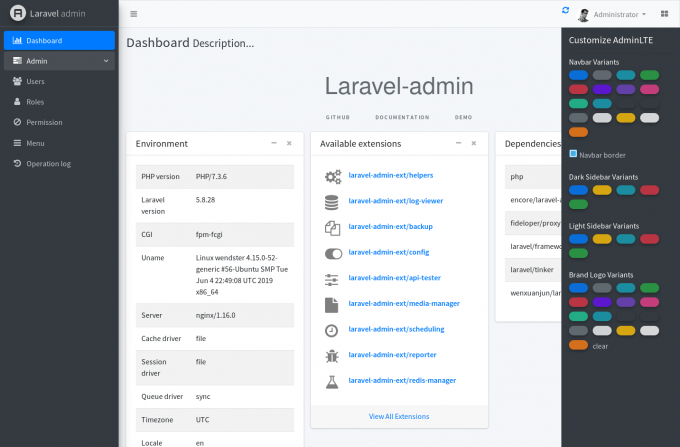Viewport: 680px width, 447px height.
Task: Select the blue Navbar Variants swatch
Action: pyautogui.click(x=578, y=75)
